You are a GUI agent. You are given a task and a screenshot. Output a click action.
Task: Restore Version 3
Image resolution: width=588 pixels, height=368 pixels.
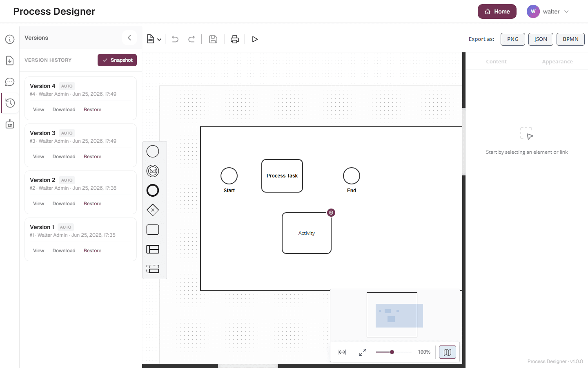93,157
